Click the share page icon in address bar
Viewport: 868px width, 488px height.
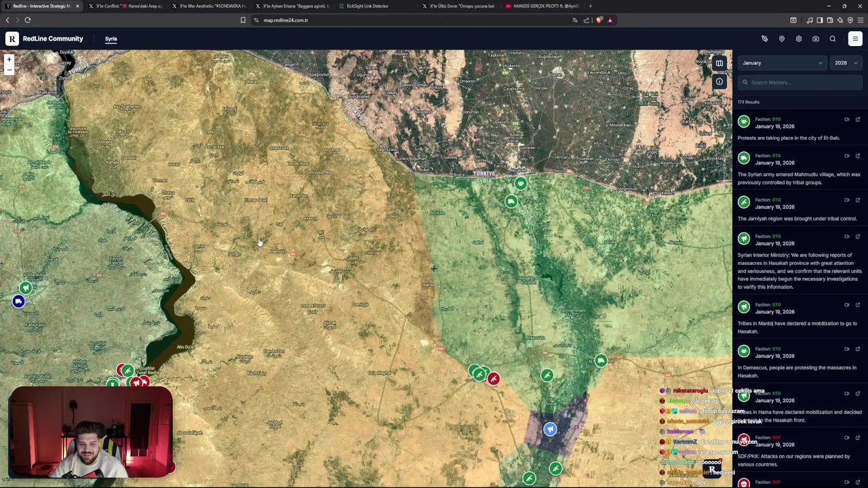(587, 20)
